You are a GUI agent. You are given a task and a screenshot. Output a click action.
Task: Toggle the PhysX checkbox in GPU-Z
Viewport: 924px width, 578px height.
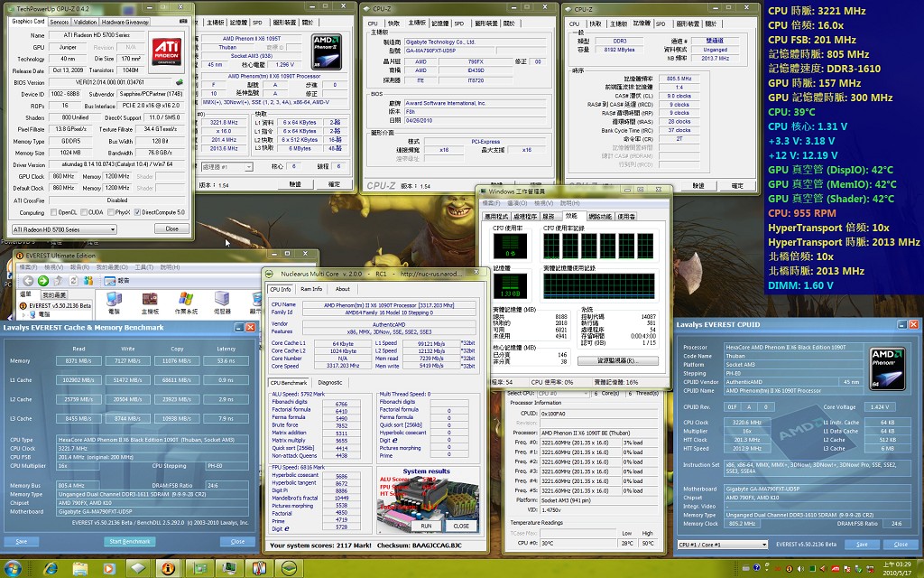click(x=109, y=212)
